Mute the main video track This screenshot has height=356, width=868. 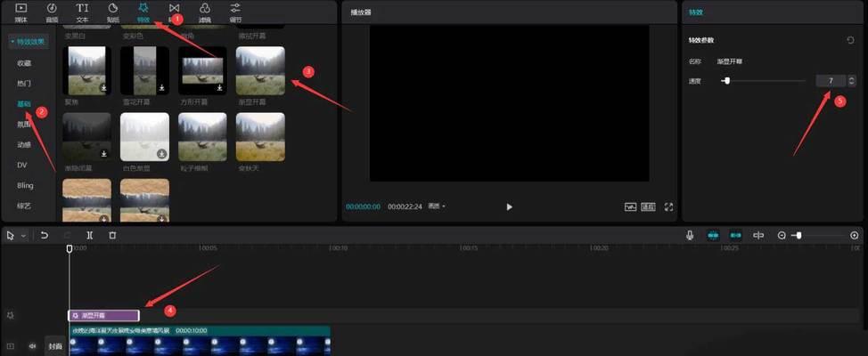coord(32,346)
